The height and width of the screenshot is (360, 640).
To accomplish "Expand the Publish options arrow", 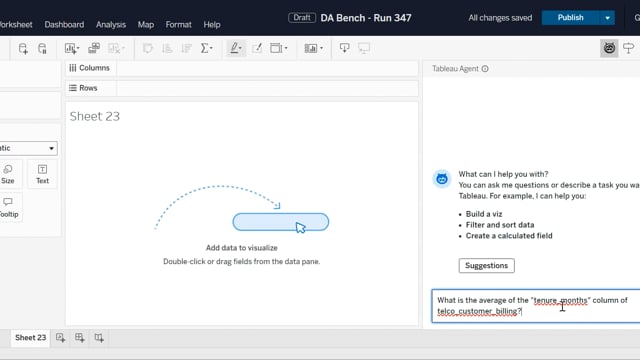I will coord(607,18).
